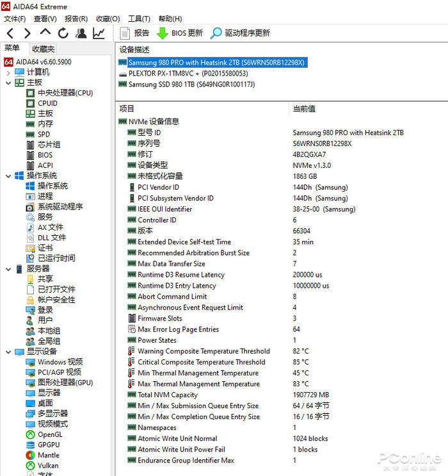Select 中央处理器(CPU) in the tree

pos(60,93)
